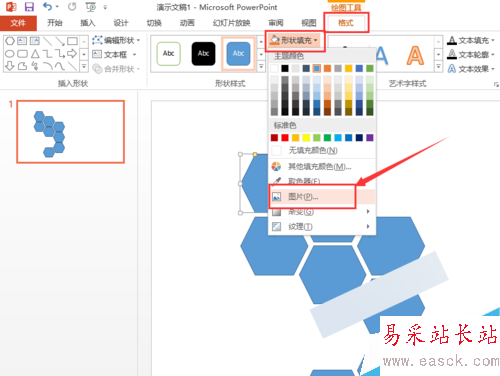The image size is (500, 376).
Task: Choose the oval shape in the shapes gallery
Action: coord(10,54)
